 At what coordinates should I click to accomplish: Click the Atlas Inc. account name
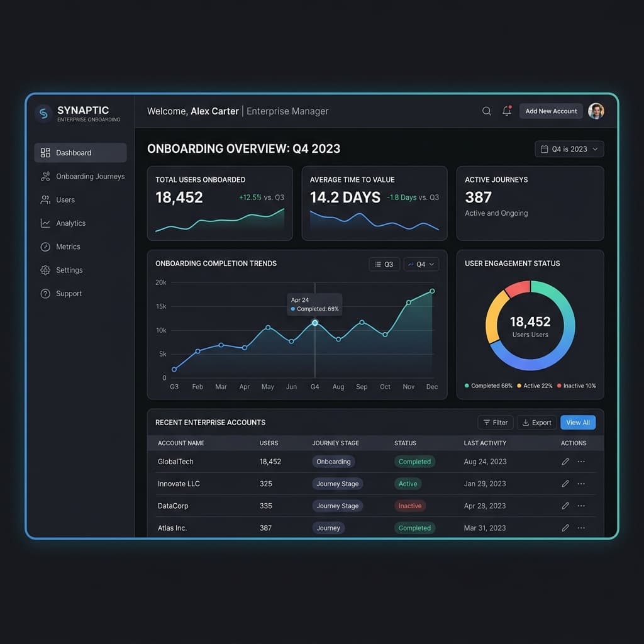(172, 528)
